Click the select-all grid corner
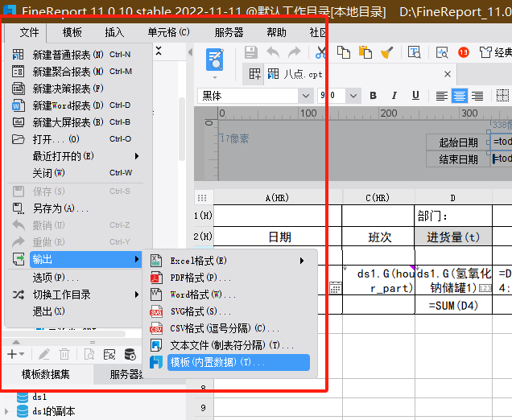Screen dimensions: 512x420 [202, 198]
